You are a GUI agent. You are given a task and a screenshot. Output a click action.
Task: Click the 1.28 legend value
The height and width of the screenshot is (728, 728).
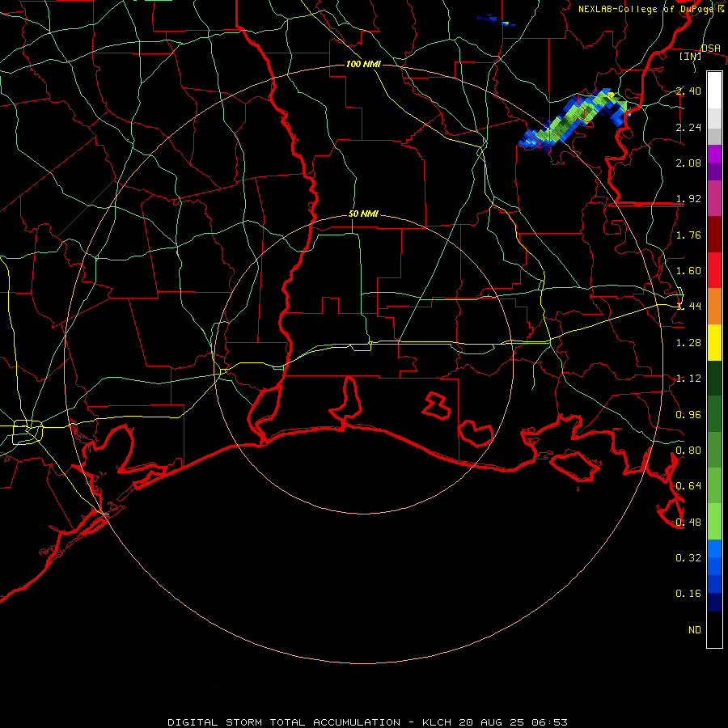tap(688, 343)
